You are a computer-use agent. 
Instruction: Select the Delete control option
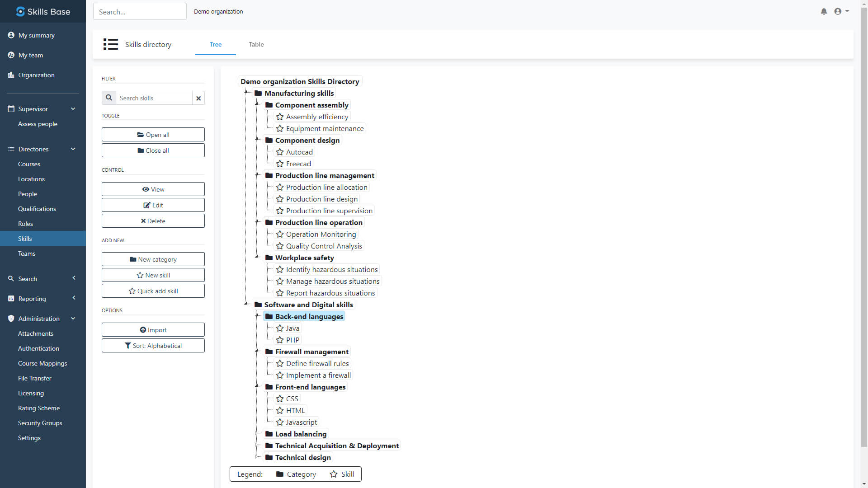click(x=153, y=221)
